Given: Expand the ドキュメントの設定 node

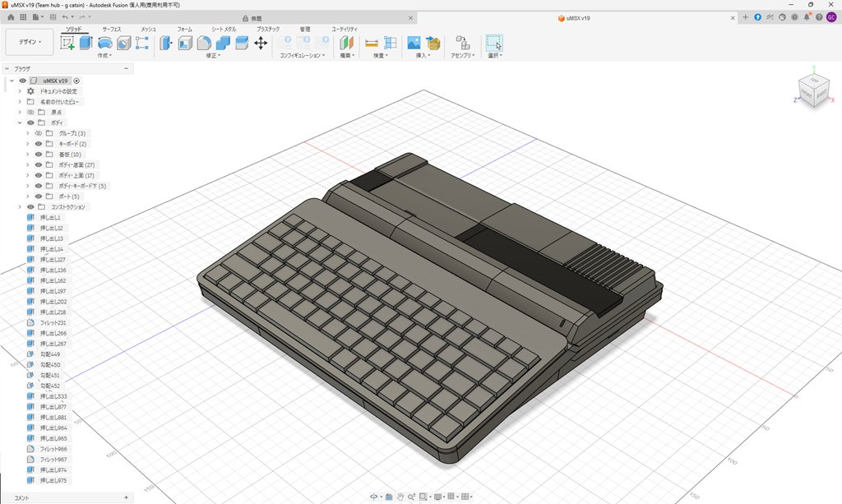Looking at the screenshot, I should click(x=20, y=91).
